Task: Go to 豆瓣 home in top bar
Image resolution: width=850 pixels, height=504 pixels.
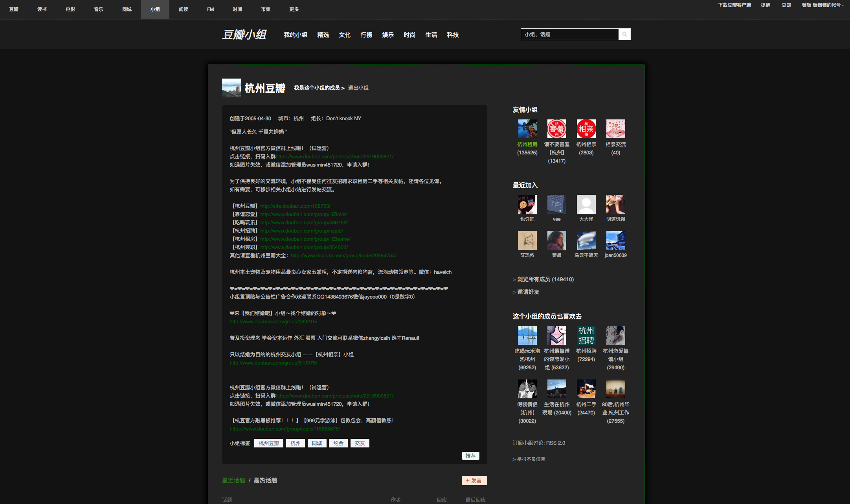Action: coord(14,9)
